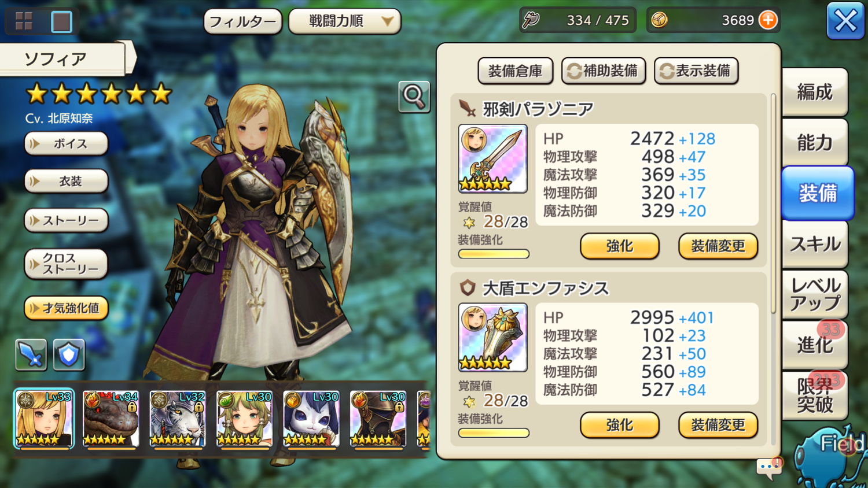Switch to the 編成 tab
Screen dimensions: 868x488
[815, 92]
